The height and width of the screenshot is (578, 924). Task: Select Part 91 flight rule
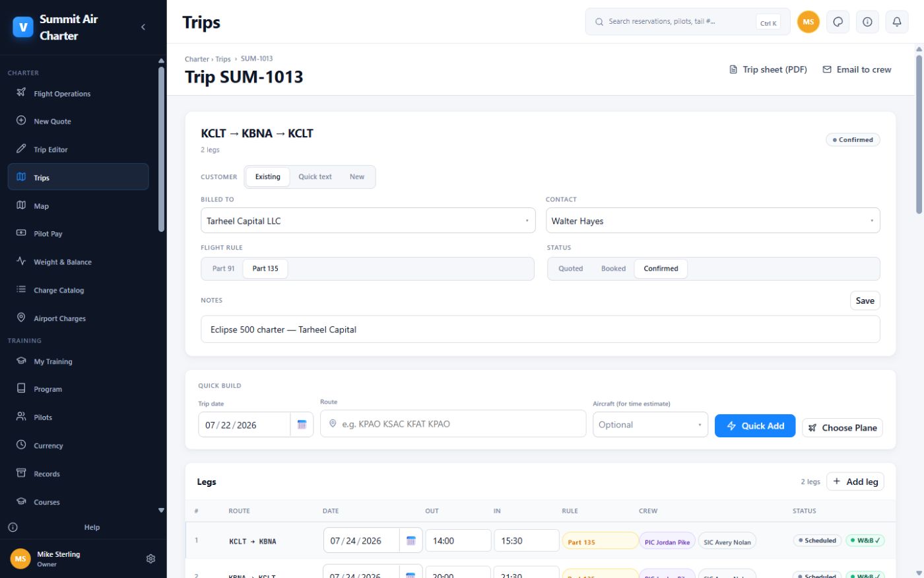pyautogui.click(x=223, y=268)
